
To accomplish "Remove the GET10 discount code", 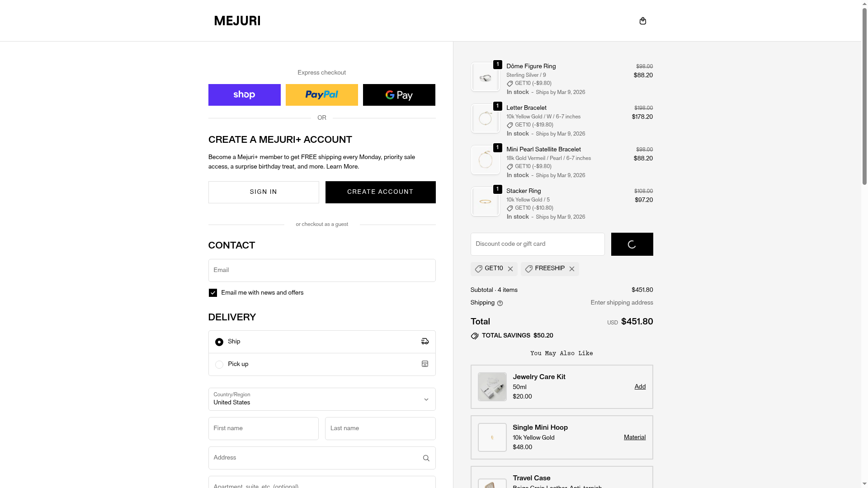I will (x=510, y=269).
